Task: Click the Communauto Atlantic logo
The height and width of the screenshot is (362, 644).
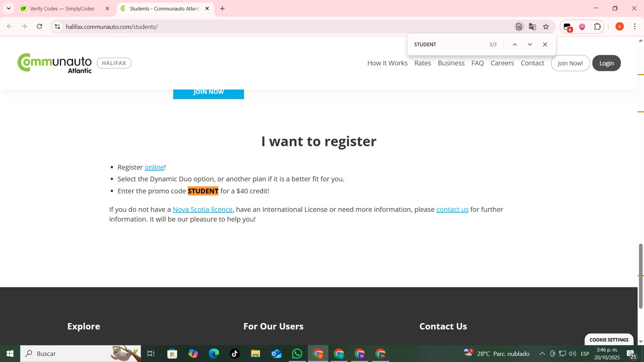Action: click(x=55, y=63)
